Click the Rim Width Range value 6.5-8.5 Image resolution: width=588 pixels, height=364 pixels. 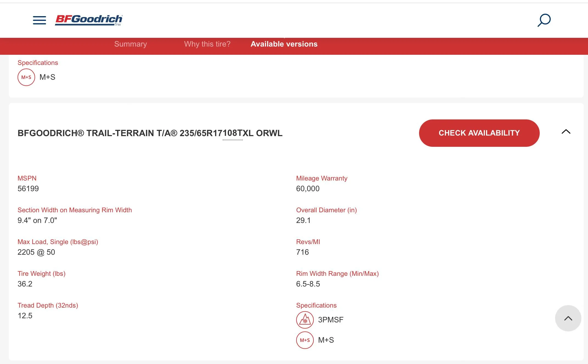[308, 284]
